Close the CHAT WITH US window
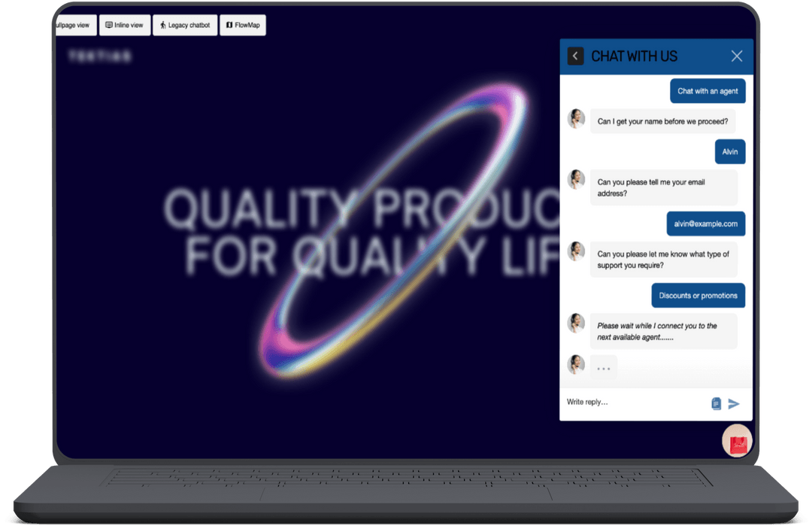 click(736, 56)
